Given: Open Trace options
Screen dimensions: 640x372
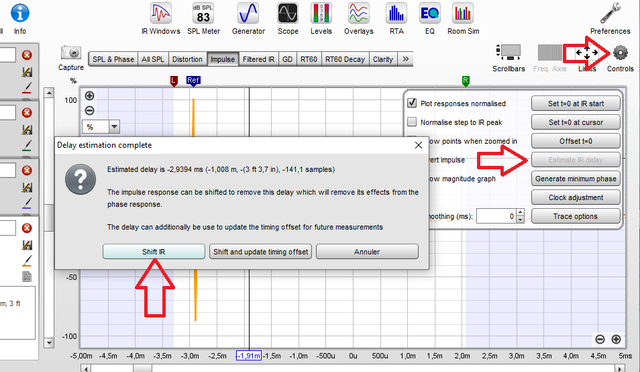Looking at the screenshot, I should pos(576,216).
